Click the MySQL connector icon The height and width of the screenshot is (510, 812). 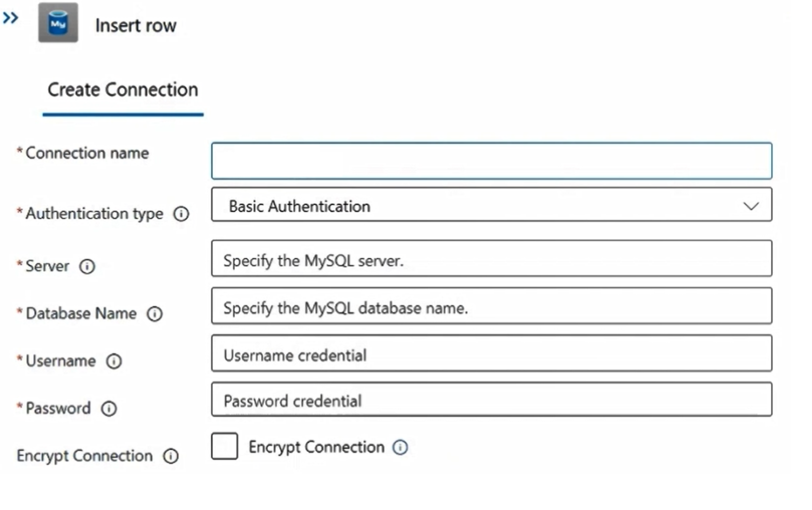[58, 23]
